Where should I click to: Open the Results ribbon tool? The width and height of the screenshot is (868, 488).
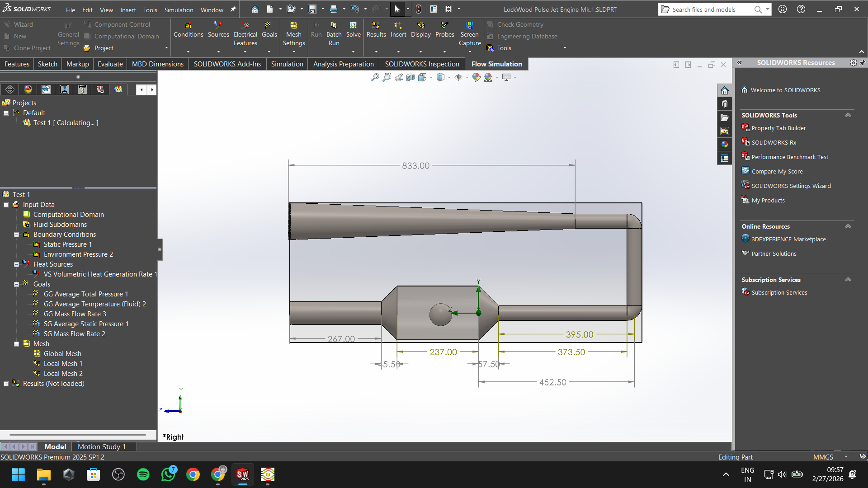click(x=376, y=30)
